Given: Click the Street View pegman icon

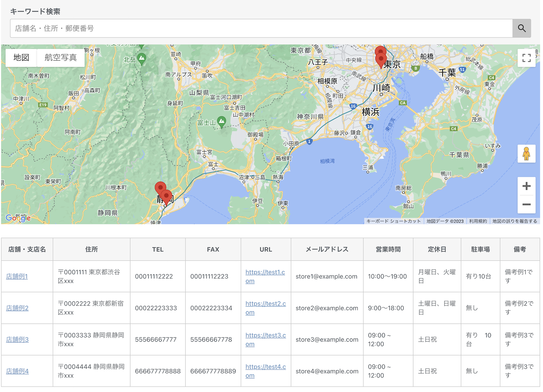Looking at the screenshot, I should 526,154.
